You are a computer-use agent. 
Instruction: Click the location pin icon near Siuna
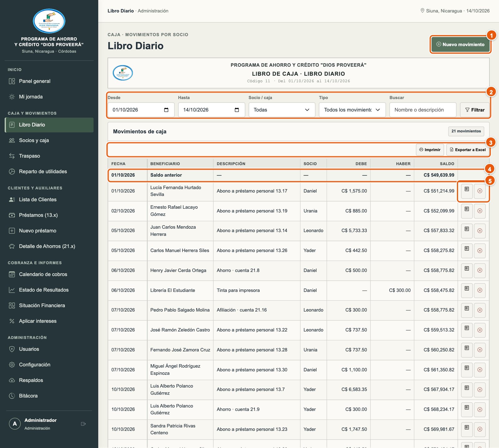423,11
